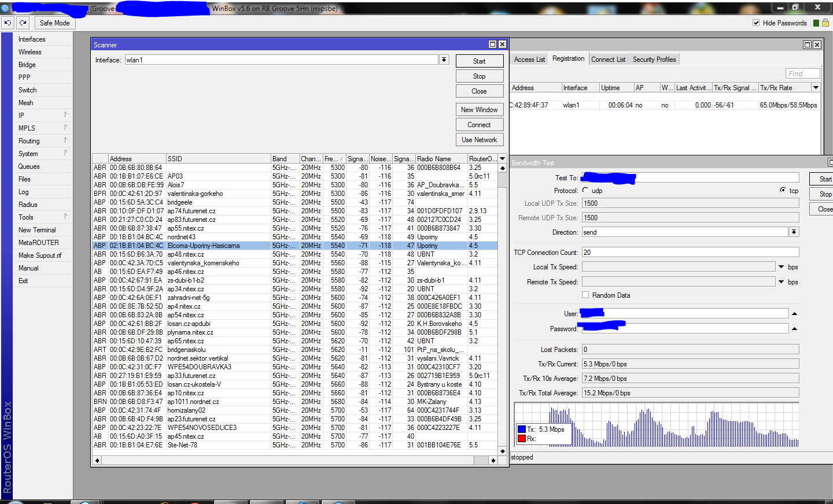Click the Safe Mode button
Screen dimensions: 833x504
(x=54, y=23)
